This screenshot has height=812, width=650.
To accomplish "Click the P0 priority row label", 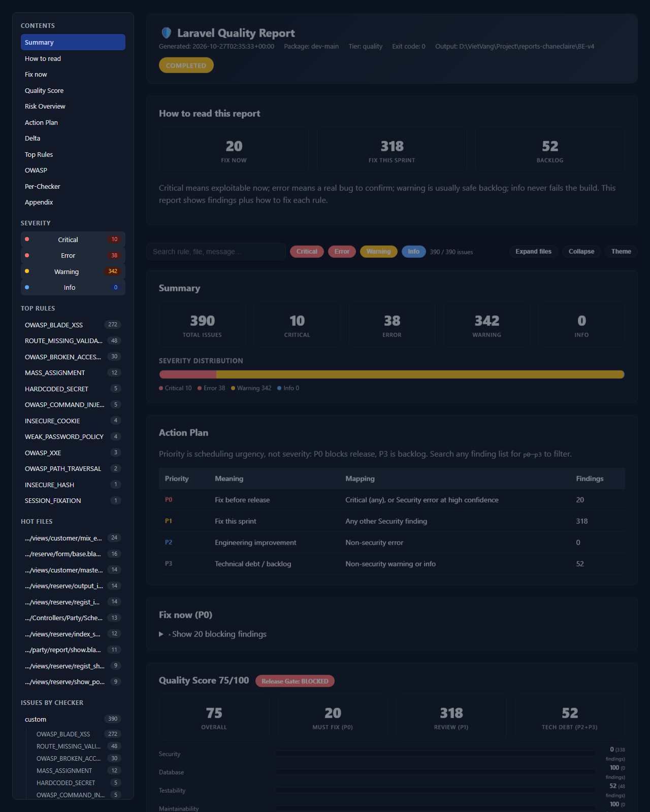I will point(169,500).
